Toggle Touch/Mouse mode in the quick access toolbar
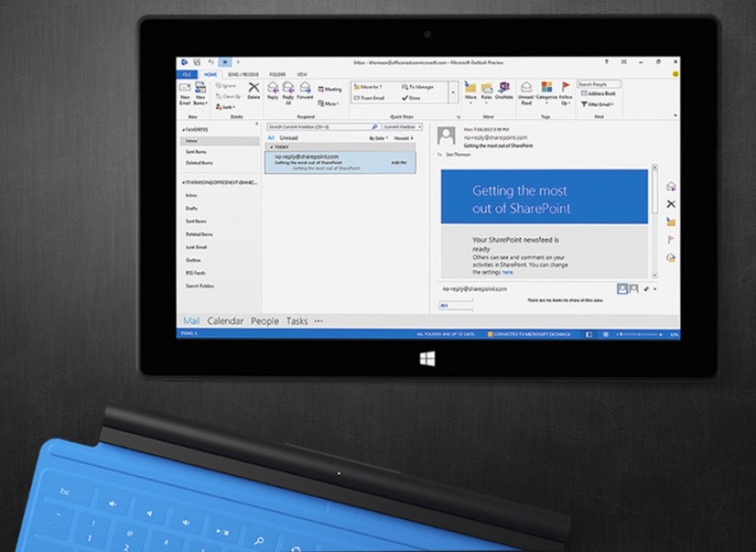This screenshot has height=552, width=756. pos(225,63)
